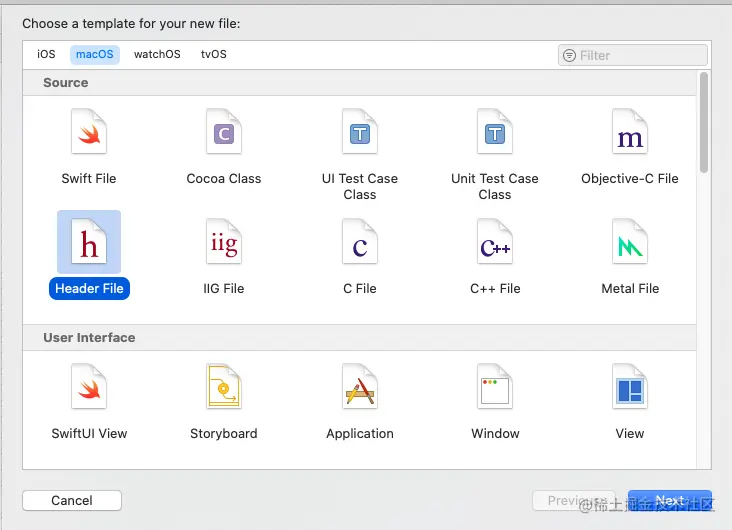Select the Unit Test Case Class icon
The image size is (732, 530).
pos(495,132)
